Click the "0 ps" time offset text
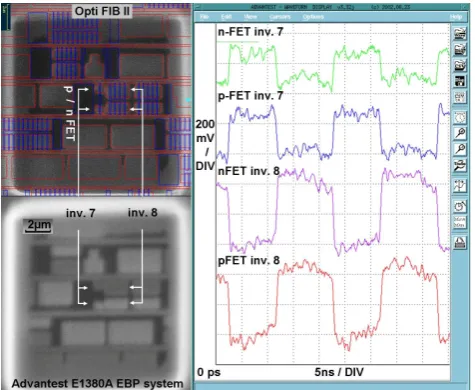The height and width of the screenshot is (390, 475). 209,372
